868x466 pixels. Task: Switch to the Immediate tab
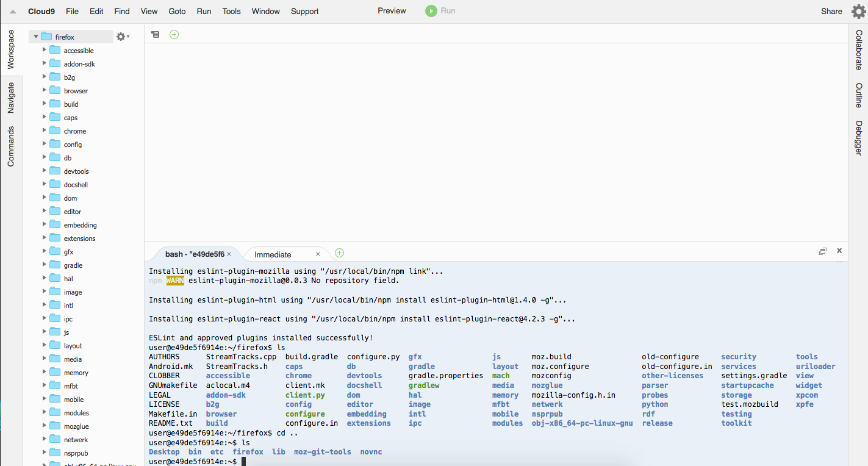[273, 254]
